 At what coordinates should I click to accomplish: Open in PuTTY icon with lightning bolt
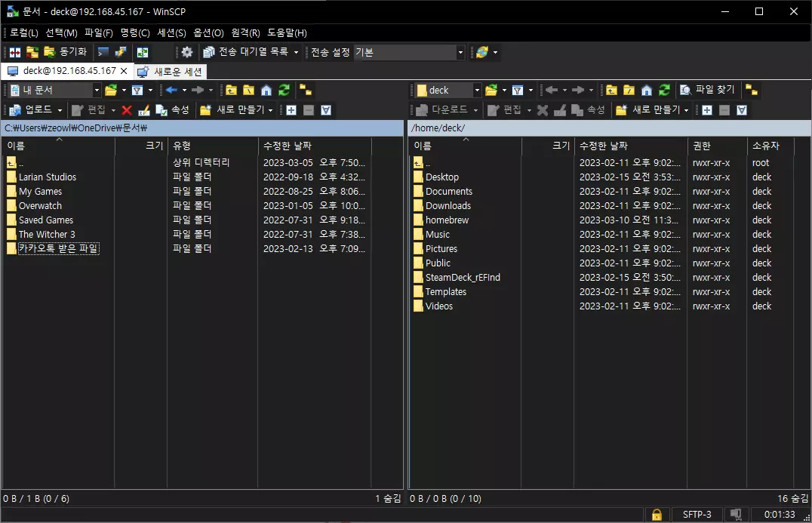pyautogui.click(x=121, y=52)
